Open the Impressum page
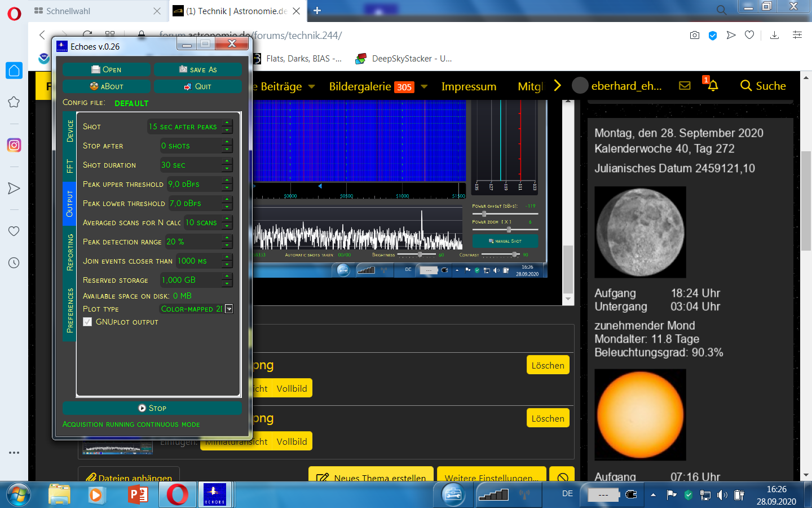The height and width of the screenshot is (508, 812). coord(469,86)
